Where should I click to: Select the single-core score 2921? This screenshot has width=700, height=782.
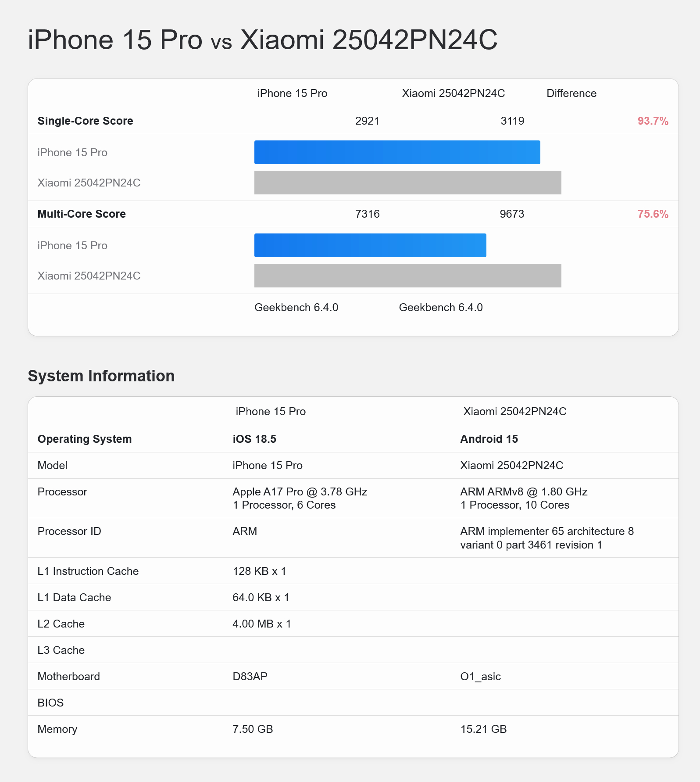[x=367, y=121]
